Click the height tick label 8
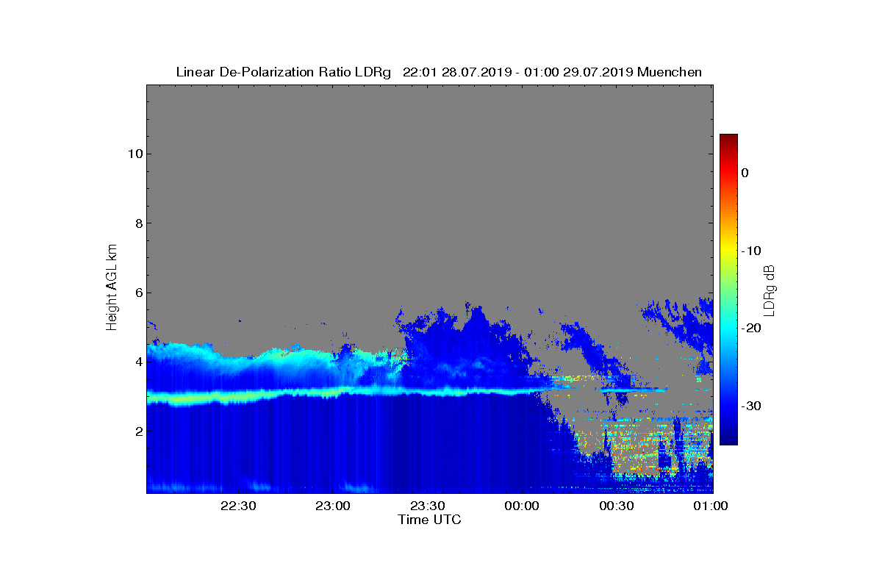The height and width of the screenshot is (588, 882). 137,223
